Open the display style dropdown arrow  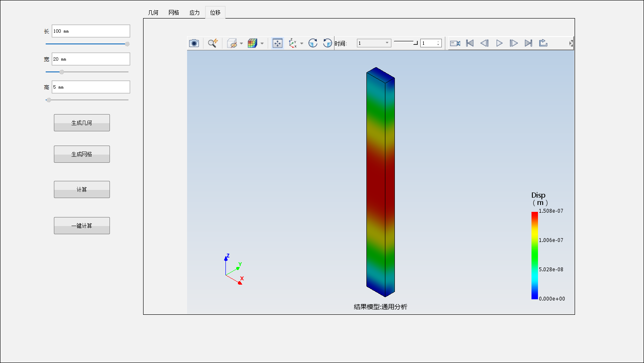241,43
